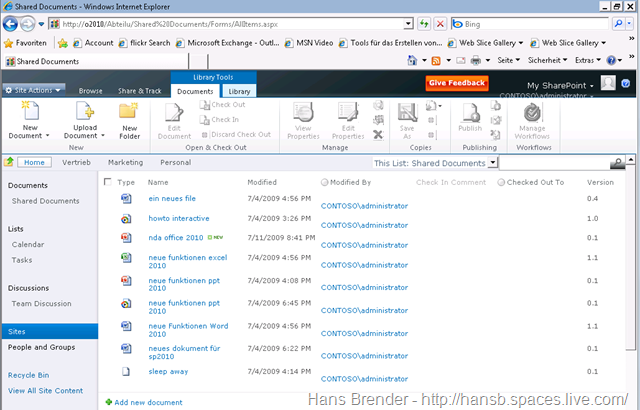Open the My SharePoint dropdown
Viewport: 640px width, 410px height.
tap(561, 86)
